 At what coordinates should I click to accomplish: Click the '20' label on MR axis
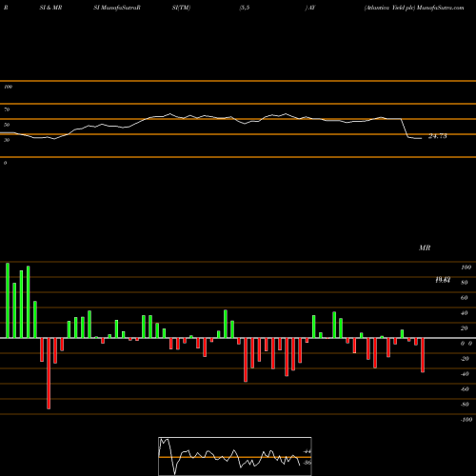[465, 328]
